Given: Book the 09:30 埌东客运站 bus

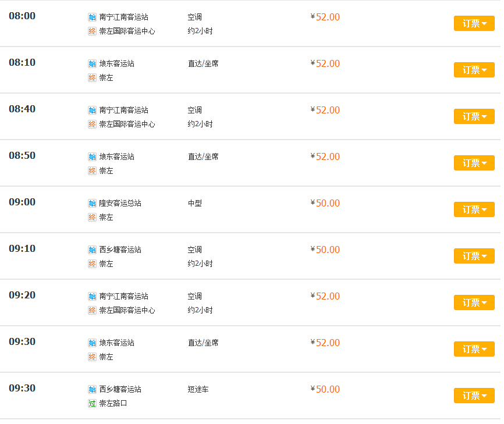Looking at the screenshot, I should click(474, 349).
